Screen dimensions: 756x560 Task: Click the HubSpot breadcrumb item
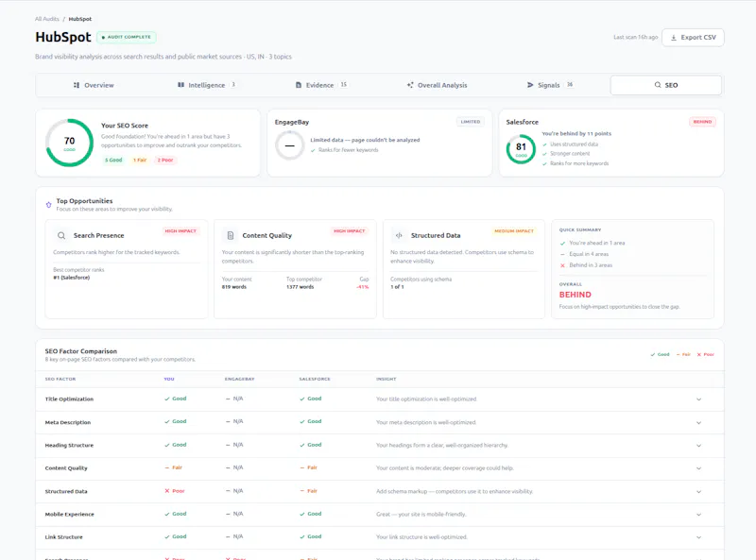coord(80,19)
